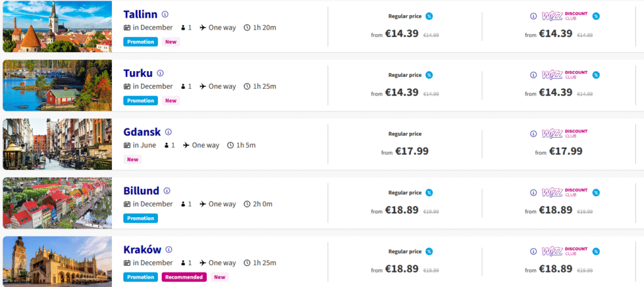
Task: Click the New tag under Gdansk
Action: click(x=133, y=159)
